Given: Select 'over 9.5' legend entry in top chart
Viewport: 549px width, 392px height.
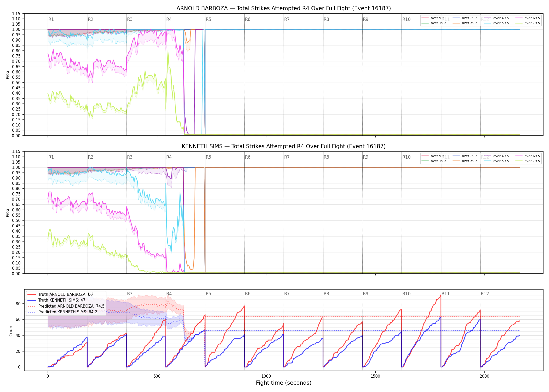Looking at the screenshot, I should click(x=433, y=18).
